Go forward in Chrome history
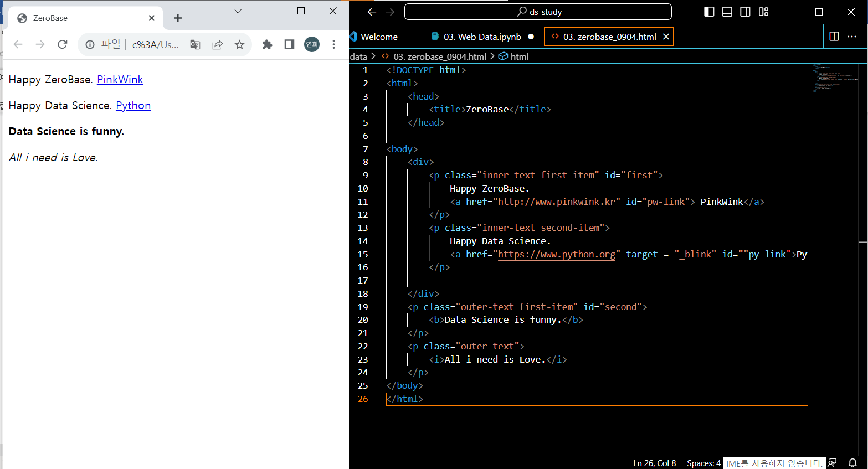 40,44
